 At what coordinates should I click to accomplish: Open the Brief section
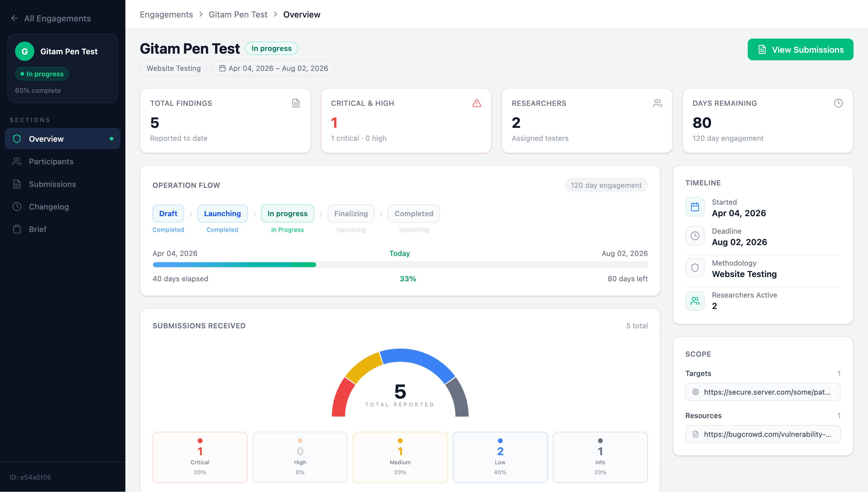click(62, 229)
